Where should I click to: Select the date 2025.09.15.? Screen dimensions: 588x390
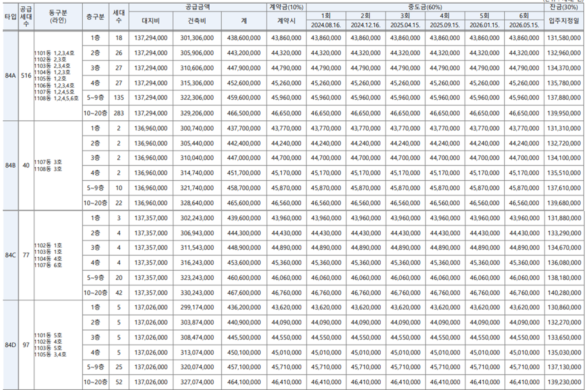(x=445, y=25)
